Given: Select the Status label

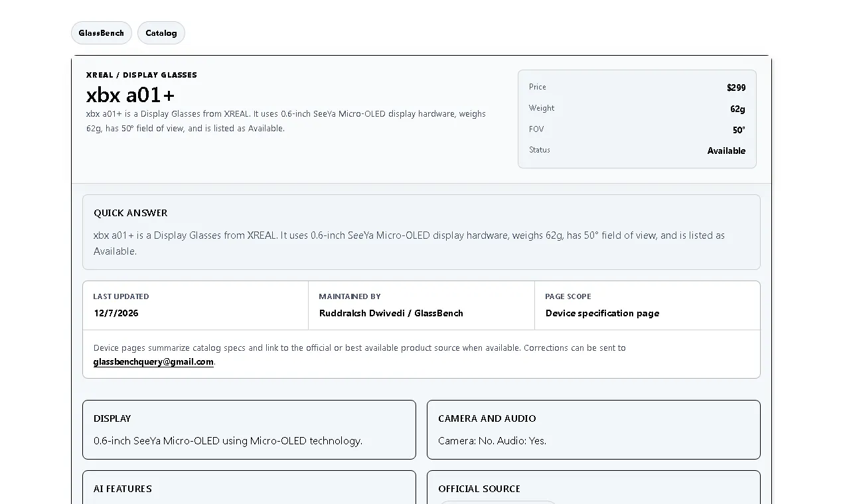Looking at the screenshot, I should pos(540,150).
